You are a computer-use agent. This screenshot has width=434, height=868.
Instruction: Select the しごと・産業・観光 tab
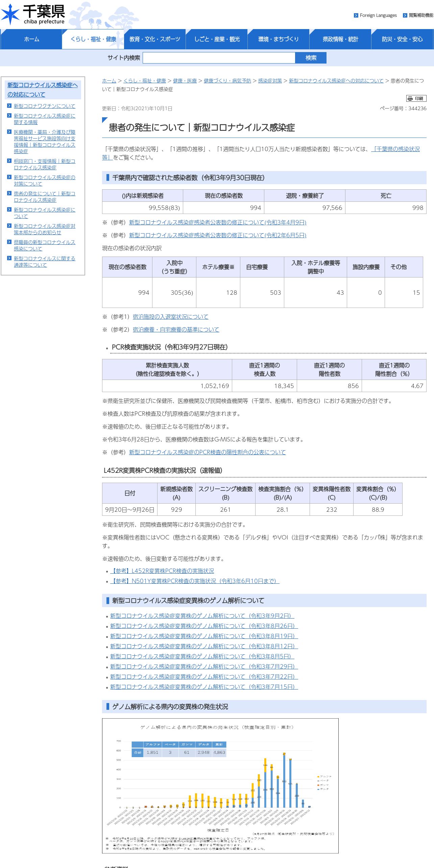pyautogui.click(x=217, y=39)
